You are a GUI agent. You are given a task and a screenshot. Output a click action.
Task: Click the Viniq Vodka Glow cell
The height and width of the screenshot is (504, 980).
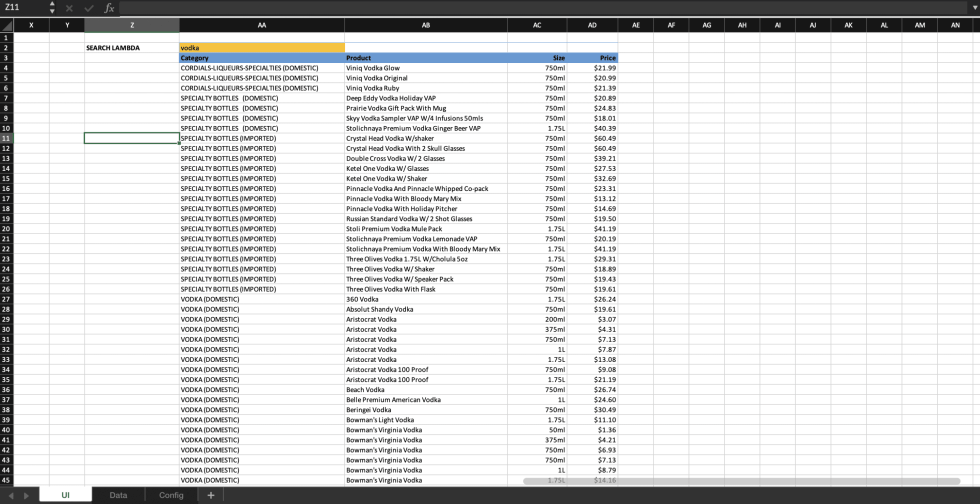pyautogui.click(x=426, y=68)
